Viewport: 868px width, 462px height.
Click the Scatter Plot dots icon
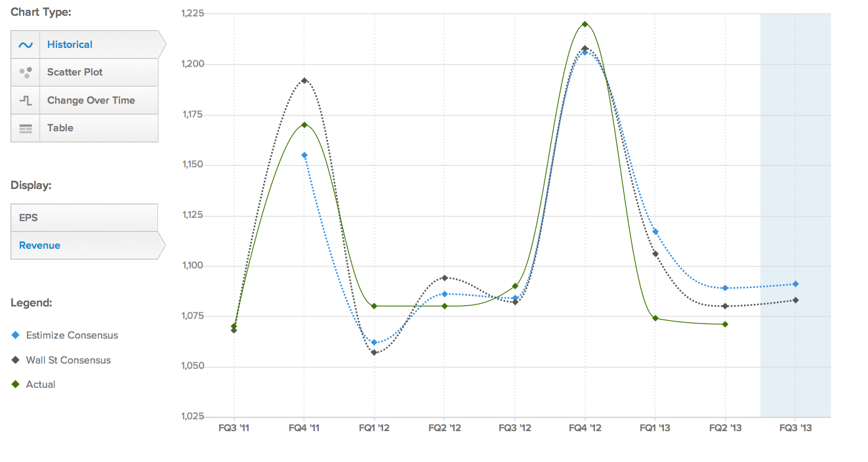(26, 72)
